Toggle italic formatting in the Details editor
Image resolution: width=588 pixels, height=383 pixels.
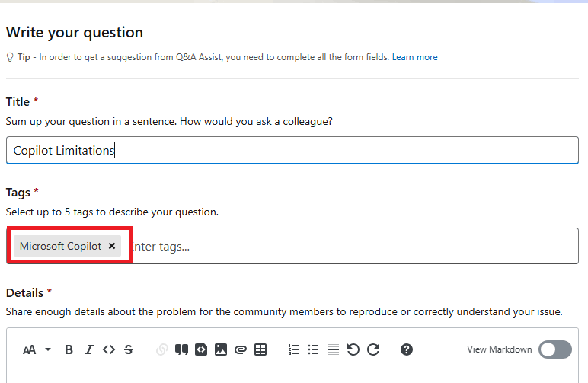pyautogui.click(x=89, y=349)
